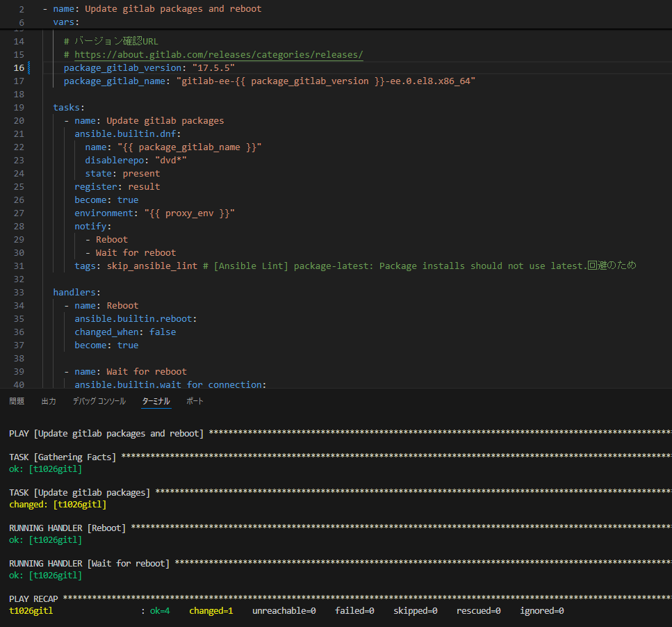
Task: Click line number 20 in gutter
Action: point(19,121)
